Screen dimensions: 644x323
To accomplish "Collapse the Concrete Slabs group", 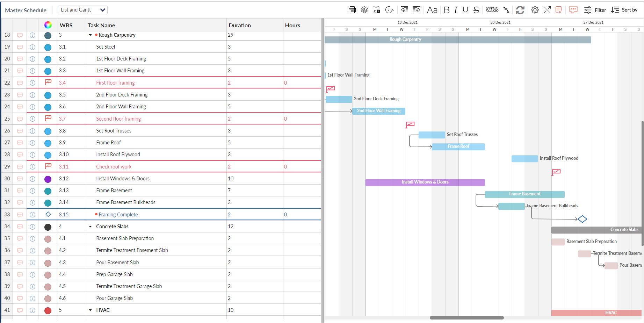I will [90, 226].
